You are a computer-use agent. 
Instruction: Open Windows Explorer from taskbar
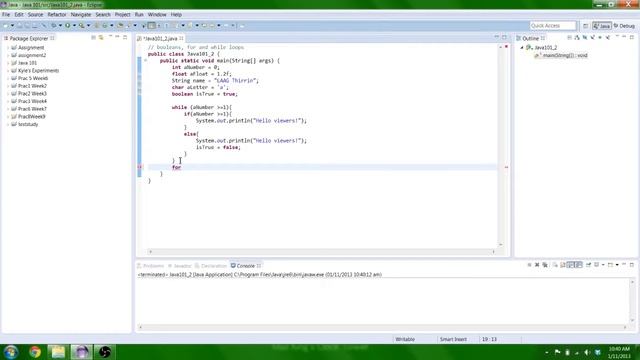pyautogui.click(x=58, y=352)
